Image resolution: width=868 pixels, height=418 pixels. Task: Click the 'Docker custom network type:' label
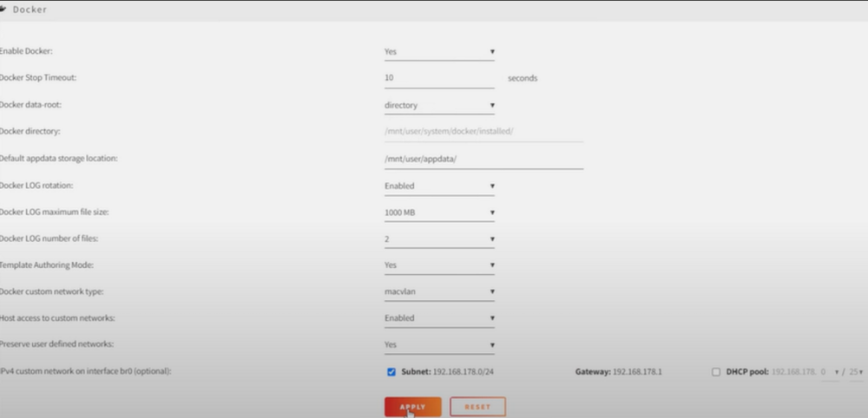click(51, 291)
